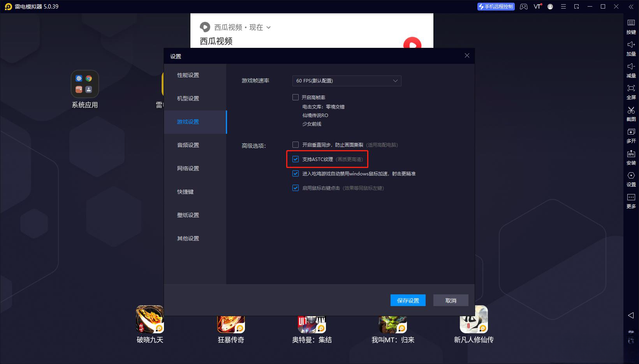This screenshot has width=639, height=364.
Task: Enter 全屏 fullscreen mode
Action: (x=631, y=92)
